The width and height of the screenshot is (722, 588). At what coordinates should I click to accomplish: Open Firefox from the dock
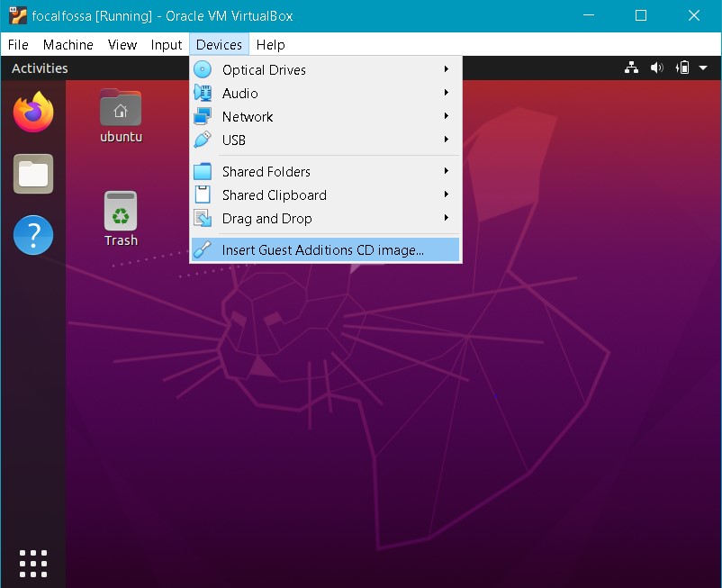32,112
